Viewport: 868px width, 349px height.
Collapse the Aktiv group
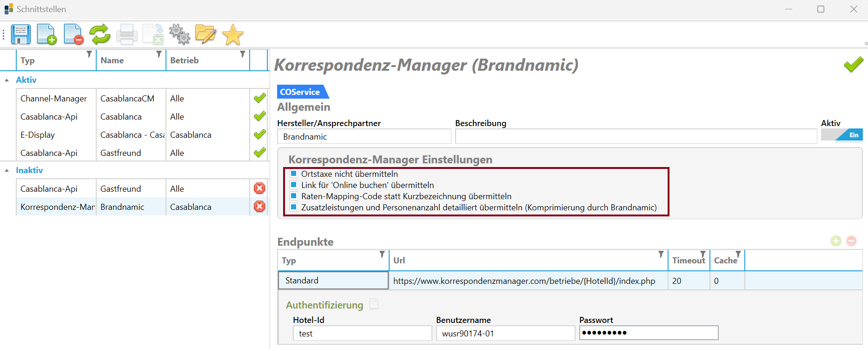coord(7,80)
